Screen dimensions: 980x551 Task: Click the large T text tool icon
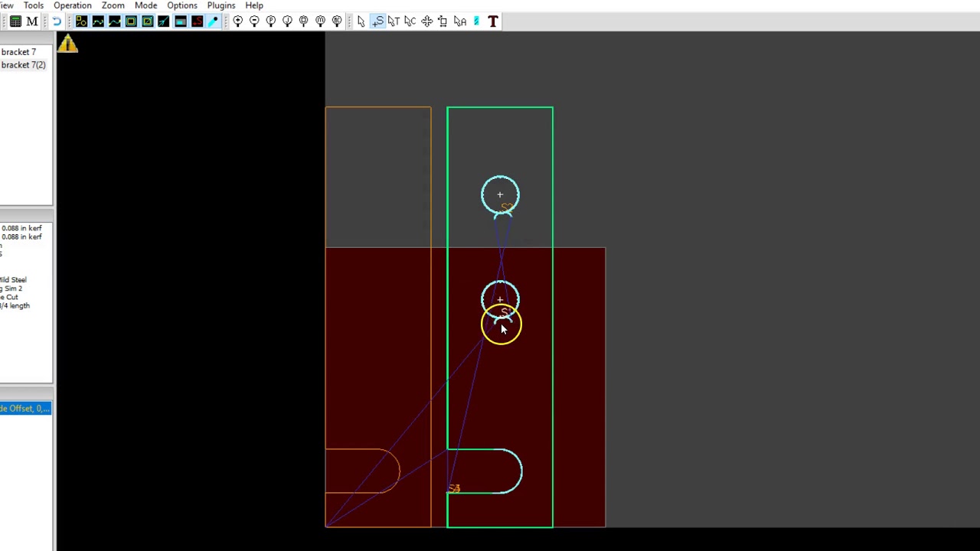pos(493,21)
